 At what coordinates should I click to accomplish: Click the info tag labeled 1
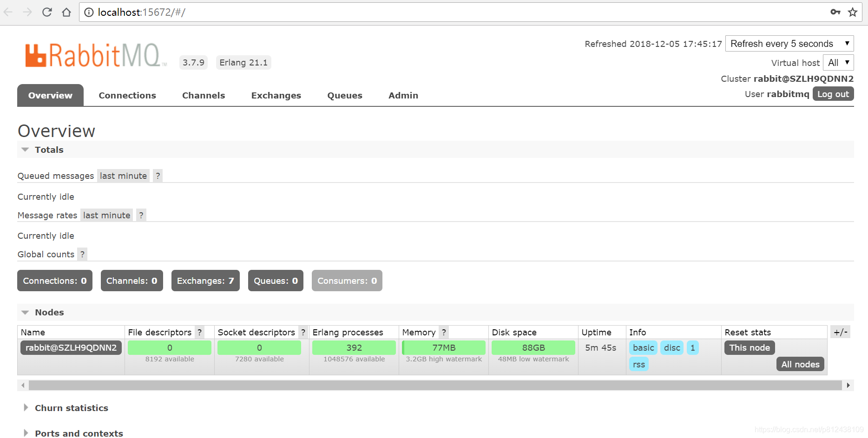692,347
